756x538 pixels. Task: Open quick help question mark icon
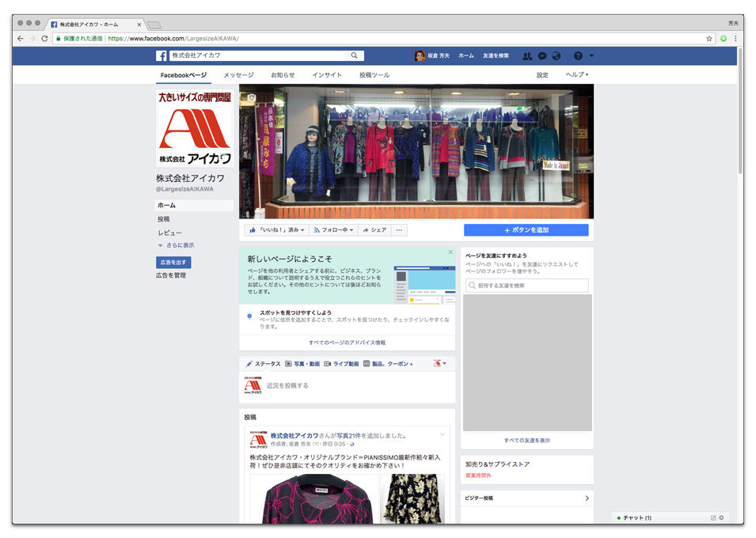[578, 56]
